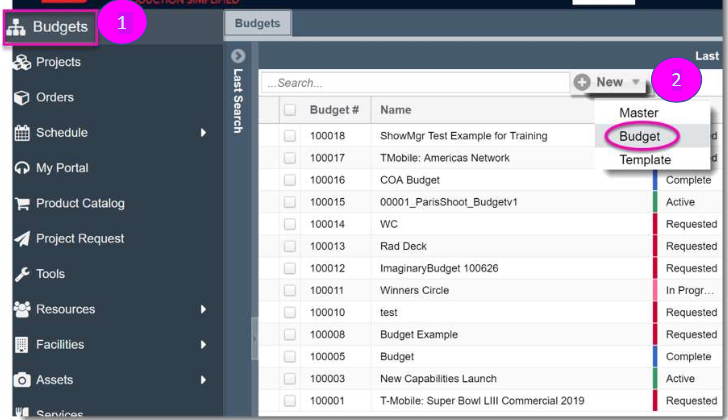Open the Product Catalog cart icon
This screenshot has height=420, width=728.
click(22, 203)
